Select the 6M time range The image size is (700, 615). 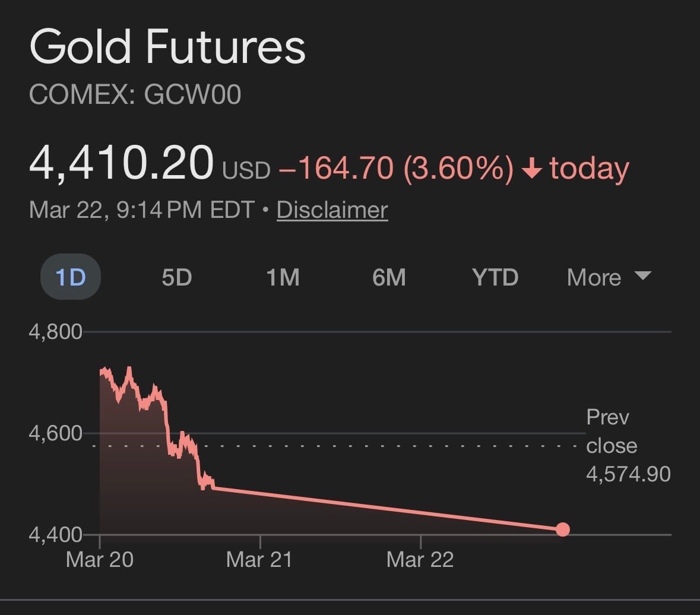coord(389,277)
